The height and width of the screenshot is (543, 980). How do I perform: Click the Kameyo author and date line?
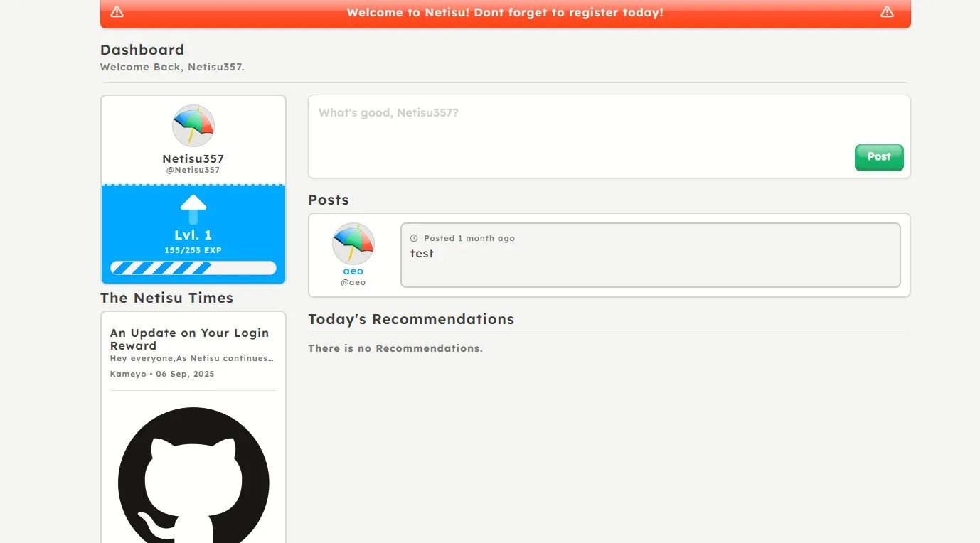click(x=162, y=374)
